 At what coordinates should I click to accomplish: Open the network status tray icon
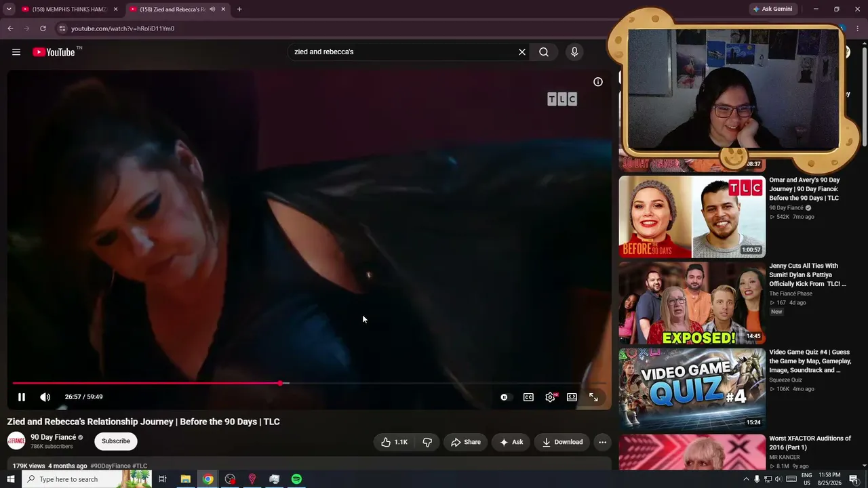pos(768,479)
